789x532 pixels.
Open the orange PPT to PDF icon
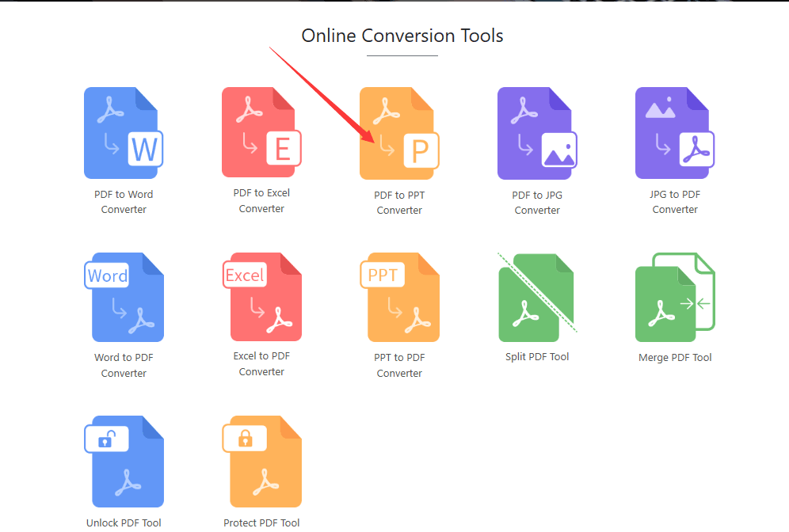(399, 297)
